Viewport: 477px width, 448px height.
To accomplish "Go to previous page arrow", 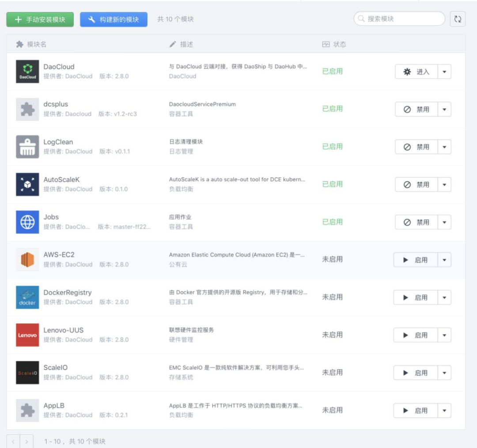I will [x=13, y=441].
